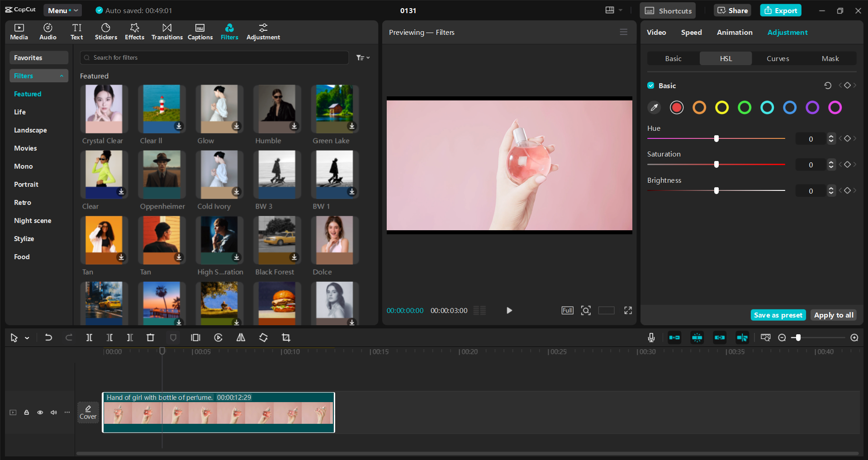Click the crop tool in timeline toolbar

(286, 338)
